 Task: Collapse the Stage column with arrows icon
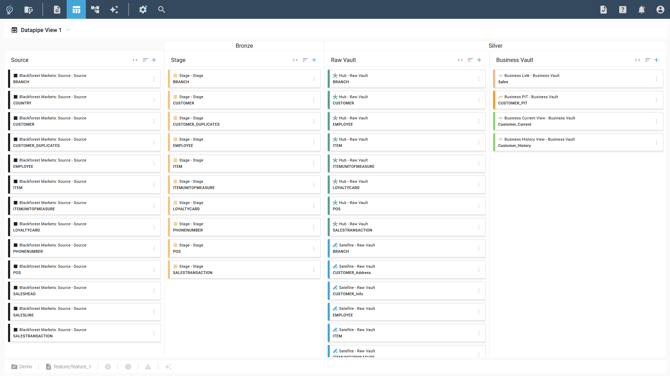tap(295, 60)
